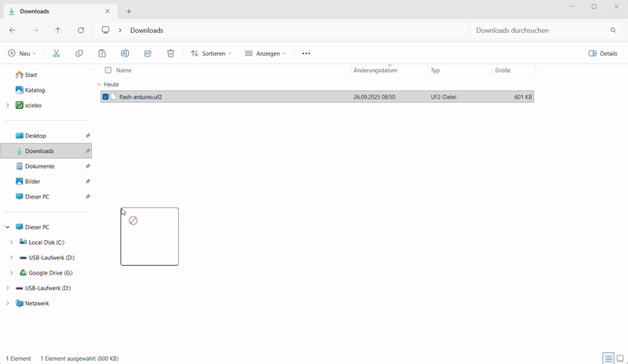Viewport: 628px width, 364px height.
Task: Click the Neu button
Action: pyautogui.click(x=22, y=53)
